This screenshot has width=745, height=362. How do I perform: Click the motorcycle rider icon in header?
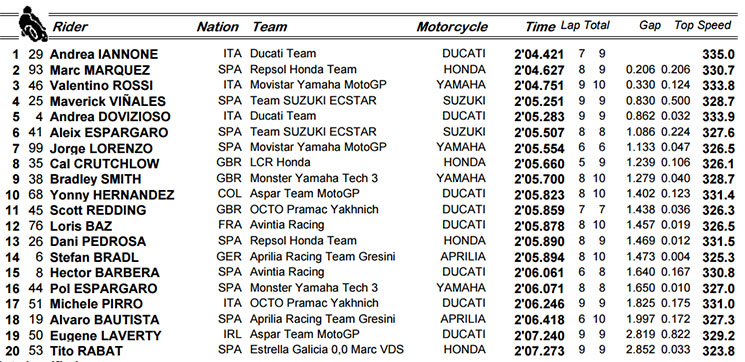33,24
